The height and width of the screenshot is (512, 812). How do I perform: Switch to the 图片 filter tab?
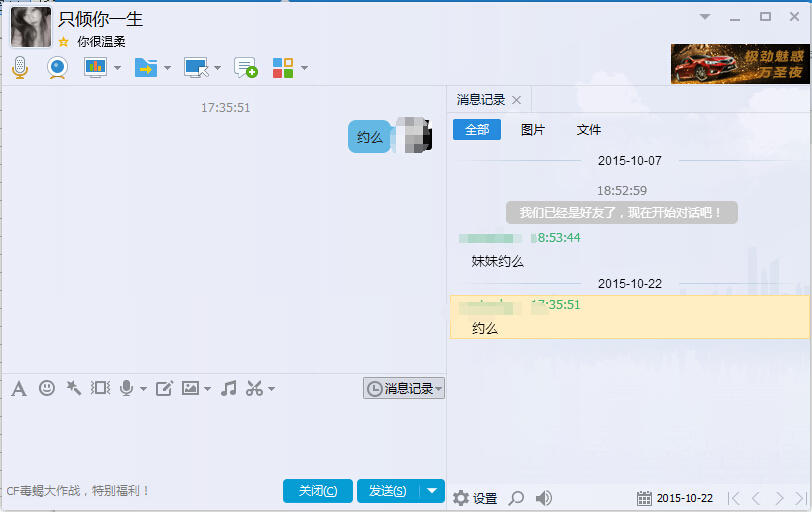[x=533, y=129]
